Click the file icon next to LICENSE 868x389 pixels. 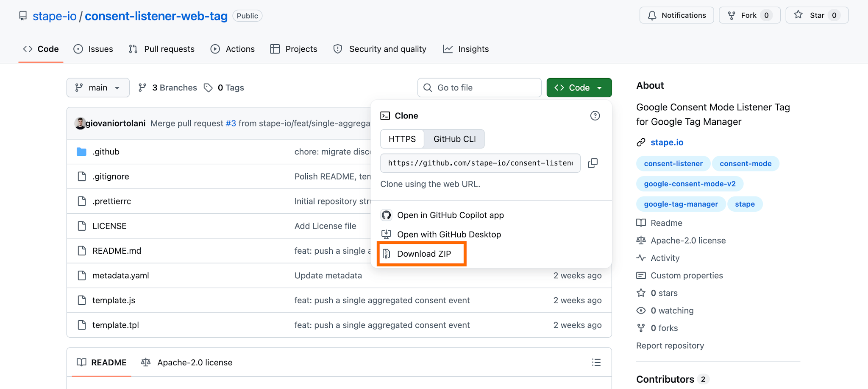point(82,226)
